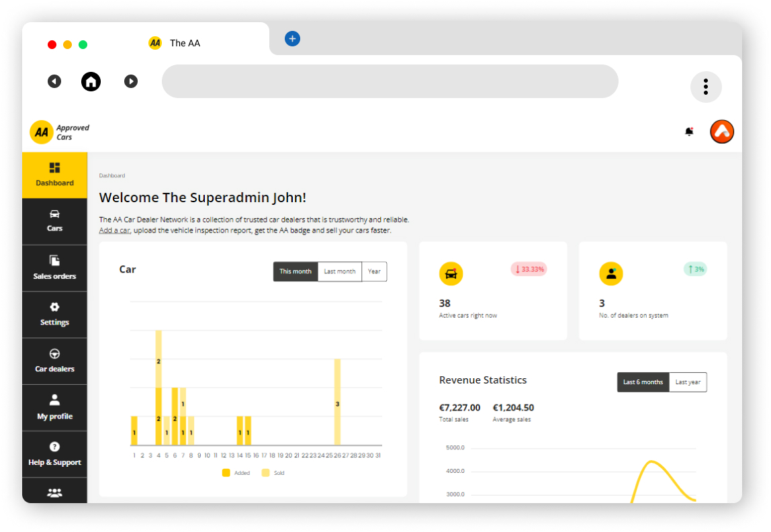Click No. of dealers on system label

point(633,316)
